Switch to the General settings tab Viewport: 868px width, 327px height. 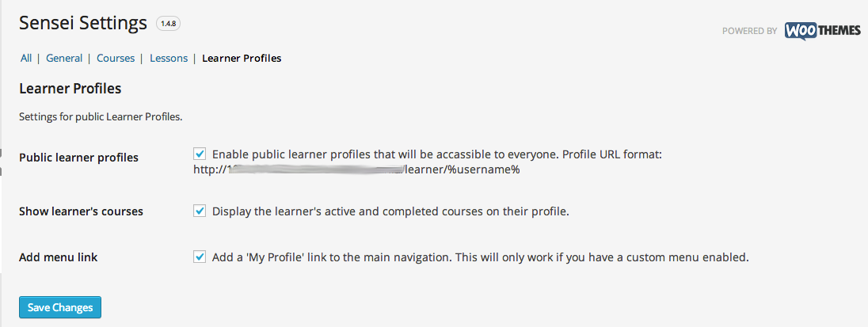(x=64, y=58)
